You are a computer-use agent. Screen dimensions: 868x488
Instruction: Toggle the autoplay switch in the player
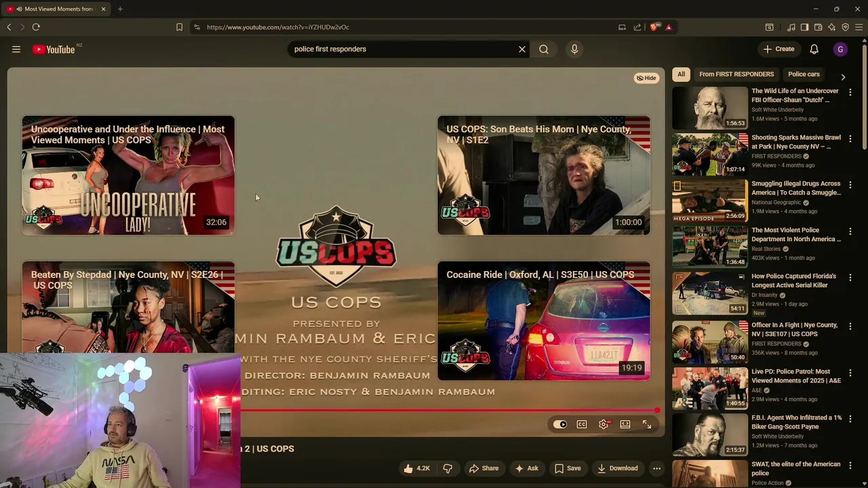560,424
